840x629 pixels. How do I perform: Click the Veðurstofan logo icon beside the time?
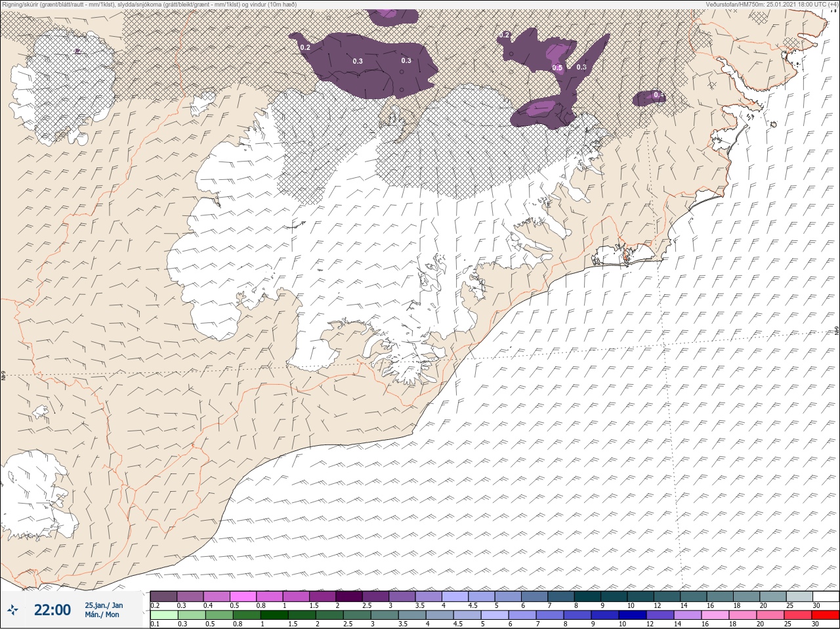click(x=12, y=610)
